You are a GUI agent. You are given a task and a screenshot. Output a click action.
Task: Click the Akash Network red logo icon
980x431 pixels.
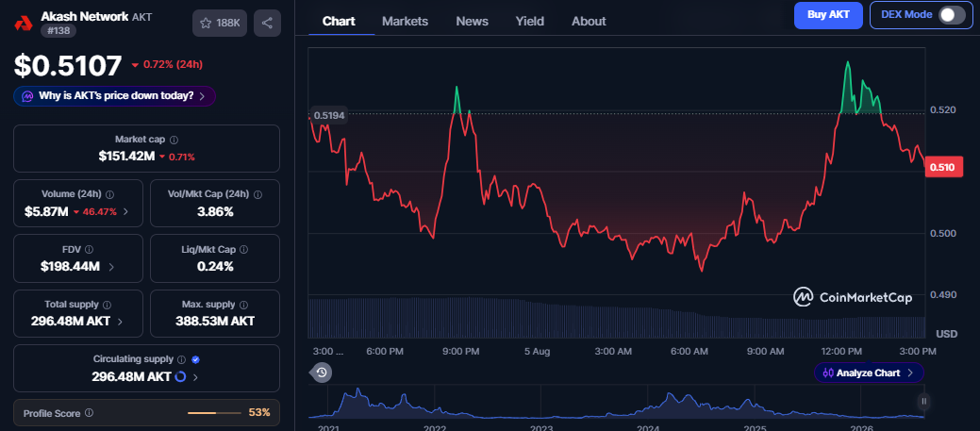tap(24, 24)
